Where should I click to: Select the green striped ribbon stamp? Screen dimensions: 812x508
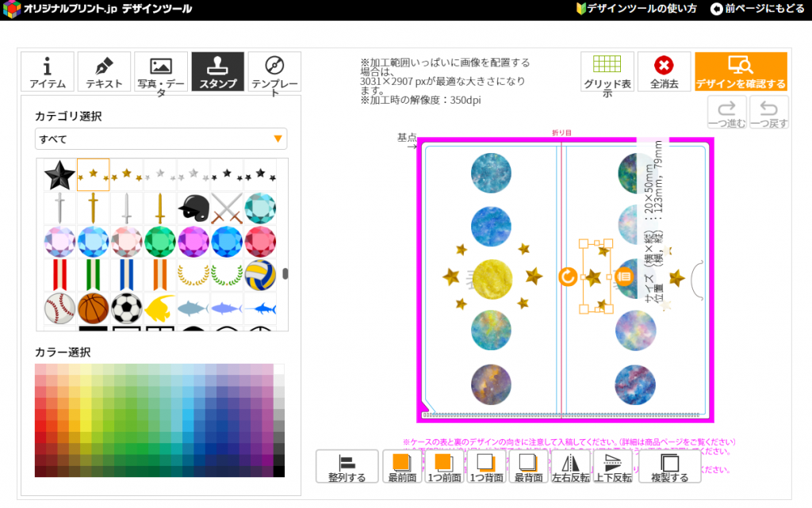click(x=94, y=275)
